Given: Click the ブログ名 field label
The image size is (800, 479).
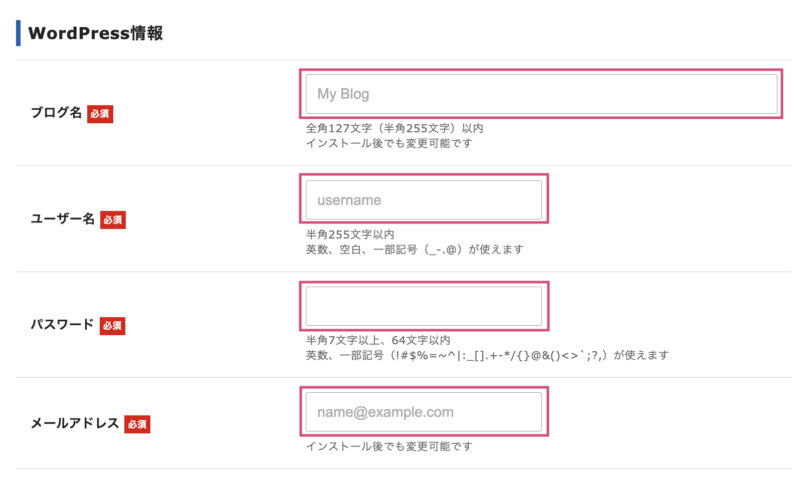Looking at the screenshot, I should pos(56,113).
